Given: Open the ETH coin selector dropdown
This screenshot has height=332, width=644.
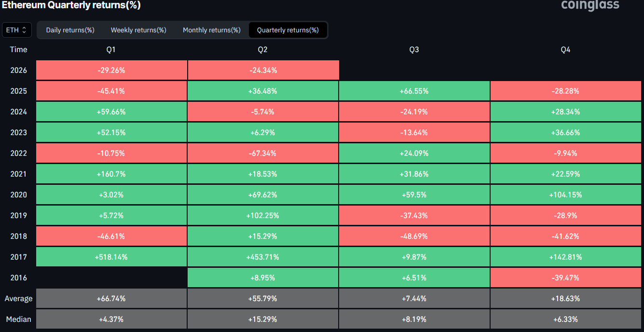Looking at the screenshot, I should pyautogui.click(x=17, y=30).
